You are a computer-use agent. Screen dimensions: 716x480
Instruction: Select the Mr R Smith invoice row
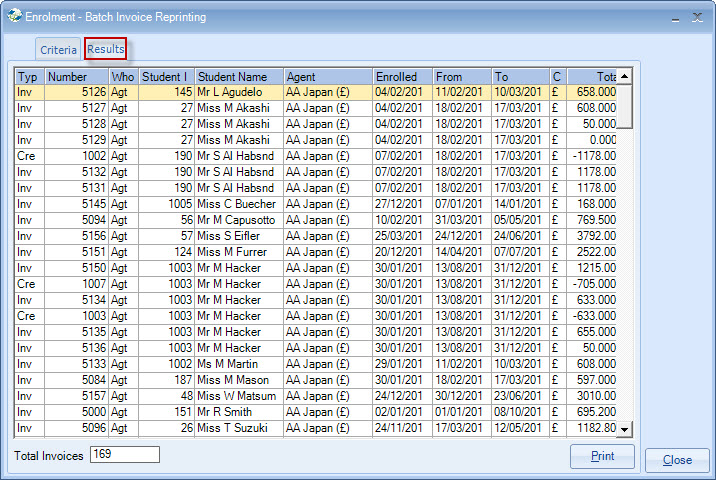point(238,412)
